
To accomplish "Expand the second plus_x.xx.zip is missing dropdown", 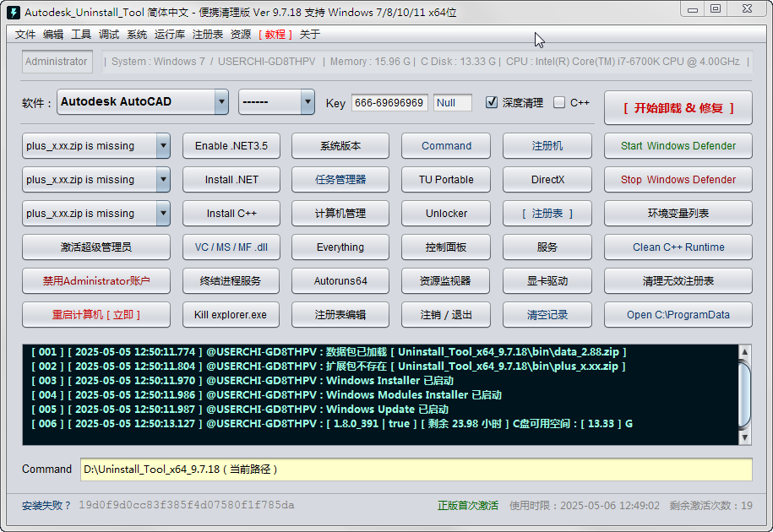I will coord(163,179).
